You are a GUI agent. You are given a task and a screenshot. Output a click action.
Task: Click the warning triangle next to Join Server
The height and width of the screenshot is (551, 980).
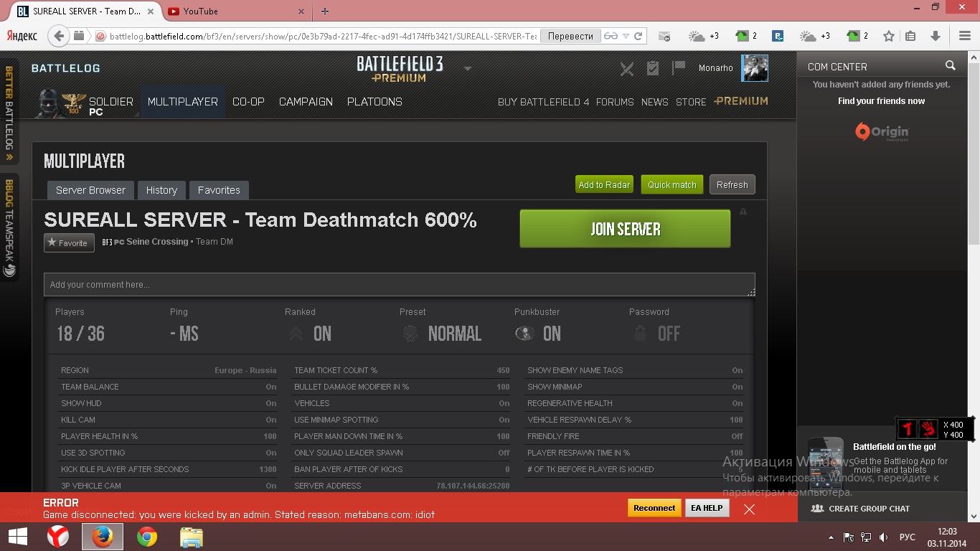tap(743, 212)
